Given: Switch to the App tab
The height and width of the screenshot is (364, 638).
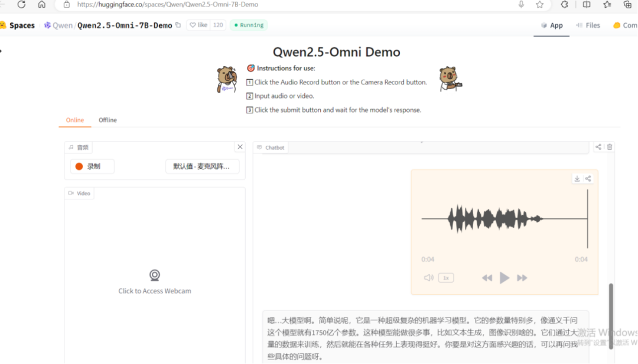Looking at the screenshot, I should coord(552,25).
